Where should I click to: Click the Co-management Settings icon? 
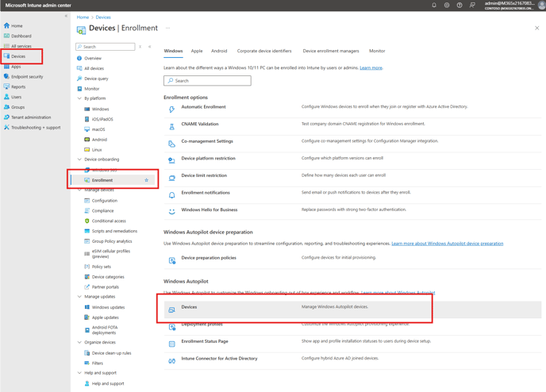tap(171, 144)
